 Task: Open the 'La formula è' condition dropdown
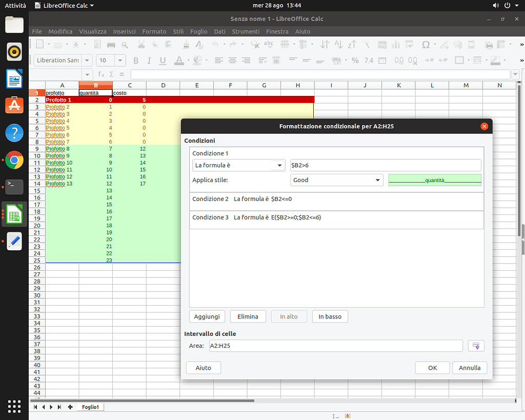click(x=238, y=165)
